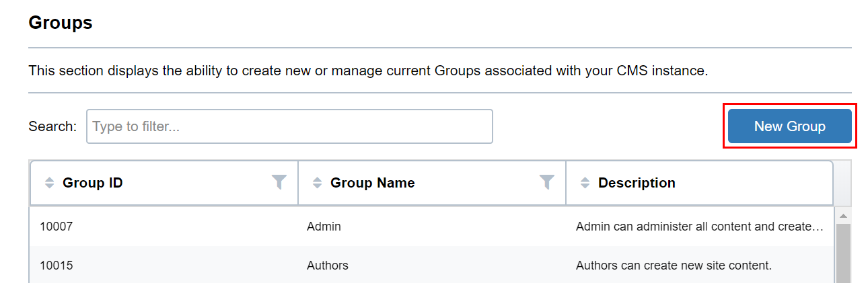
Task: Sort by Description using sort arrows
Action: pos(585,183)
